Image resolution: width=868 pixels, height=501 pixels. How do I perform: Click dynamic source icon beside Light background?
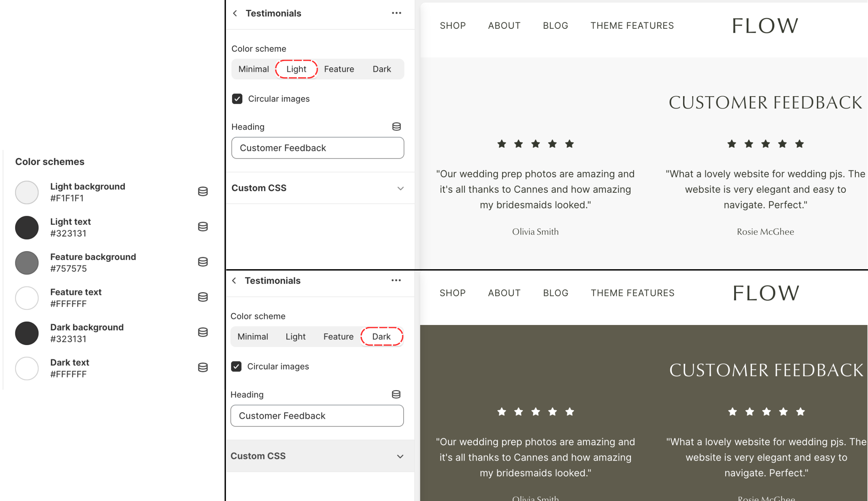point(203,192)
